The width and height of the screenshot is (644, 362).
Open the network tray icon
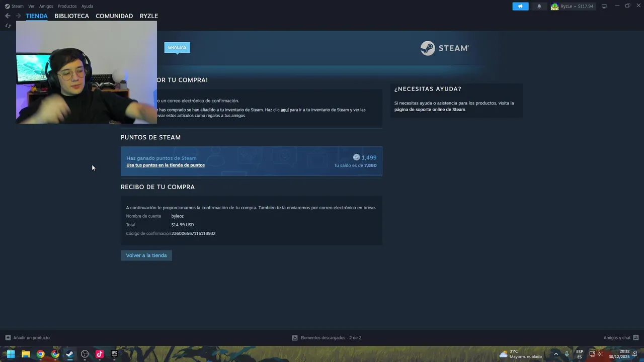(x=592, y=354)
